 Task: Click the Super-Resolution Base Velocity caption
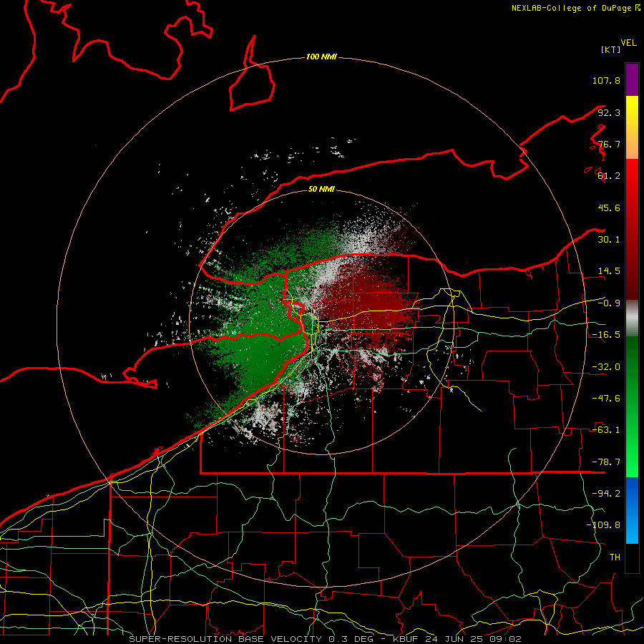pyautogui.click(x=325, y=639)
